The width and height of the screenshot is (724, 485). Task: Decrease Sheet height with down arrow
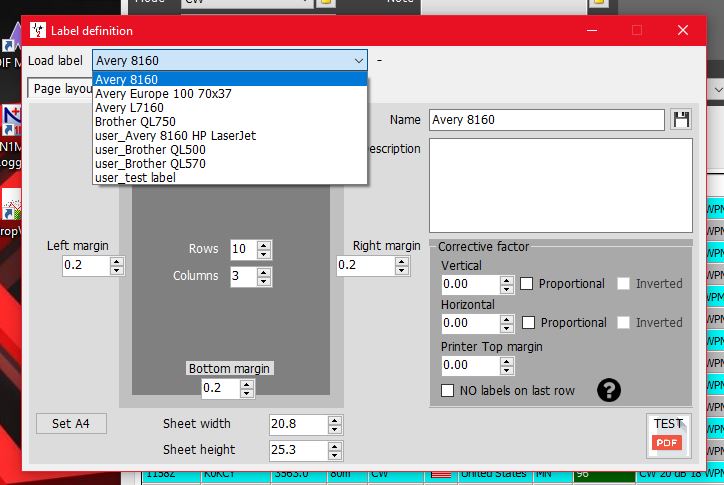pos(335,455)
